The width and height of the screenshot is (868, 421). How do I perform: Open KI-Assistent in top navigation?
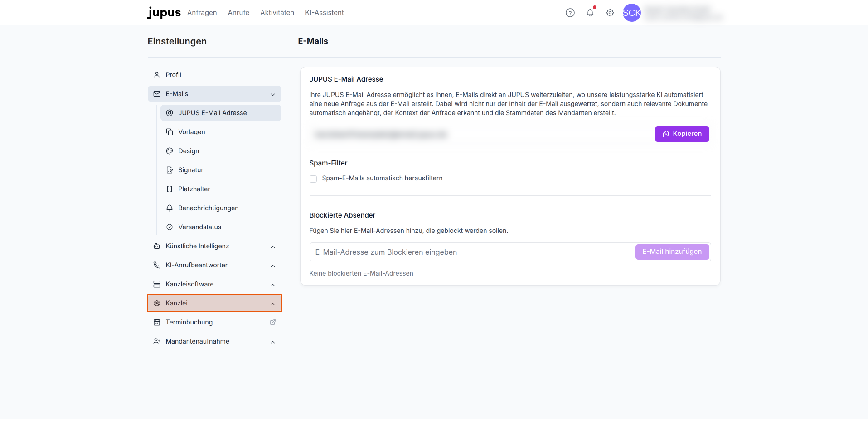pos(325,13)
